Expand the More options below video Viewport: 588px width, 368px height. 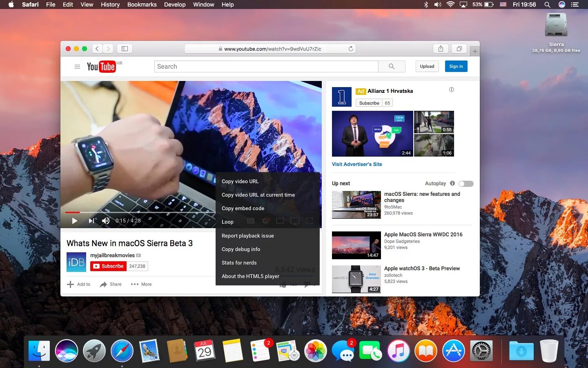point(141,284)
